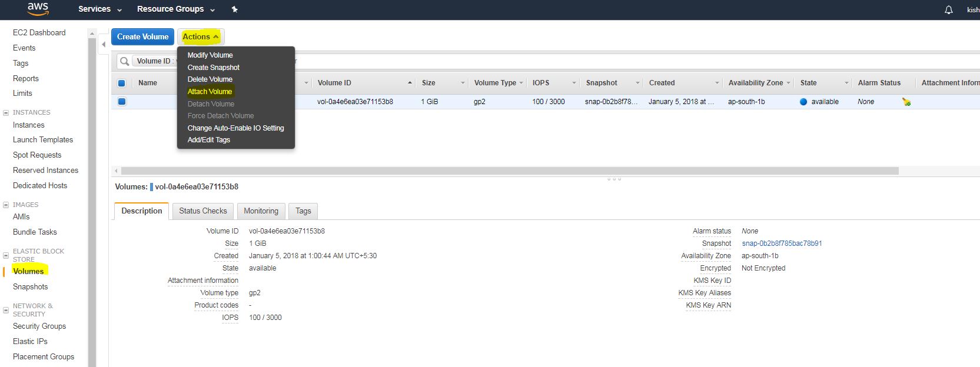Click the search magnifier icon in filter bar
The width and height of the screenshot is (980, 367).
click(125, 61)
